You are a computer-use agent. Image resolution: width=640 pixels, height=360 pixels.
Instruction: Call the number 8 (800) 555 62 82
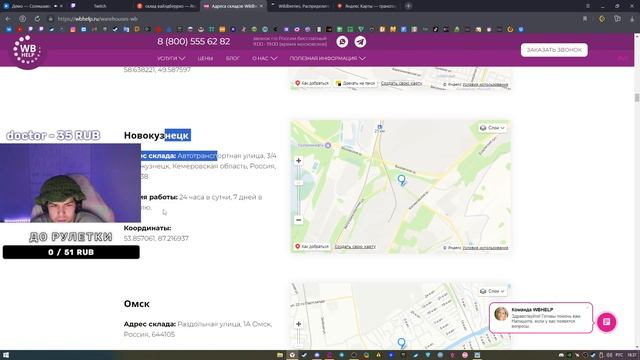[193, 42]
